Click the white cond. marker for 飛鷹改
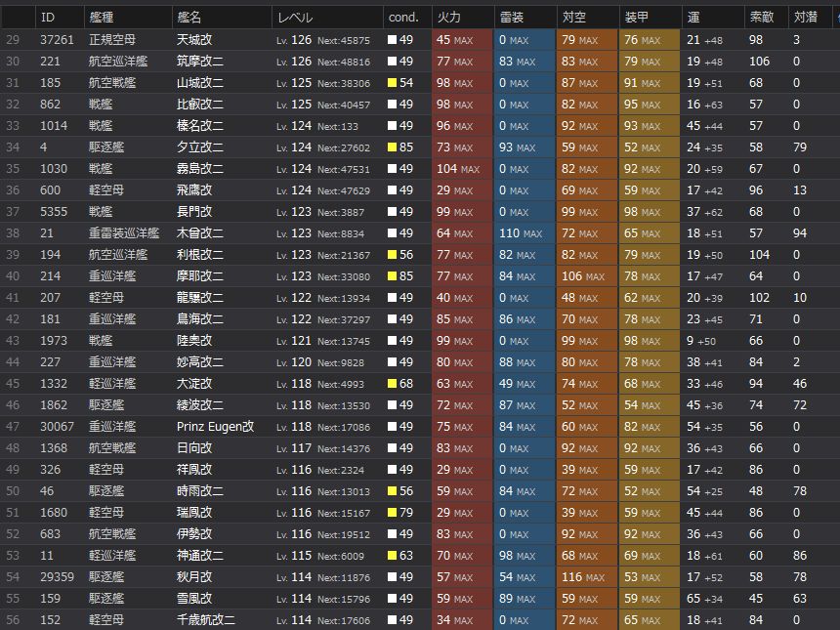840x630 pixels. click(392, 190)
